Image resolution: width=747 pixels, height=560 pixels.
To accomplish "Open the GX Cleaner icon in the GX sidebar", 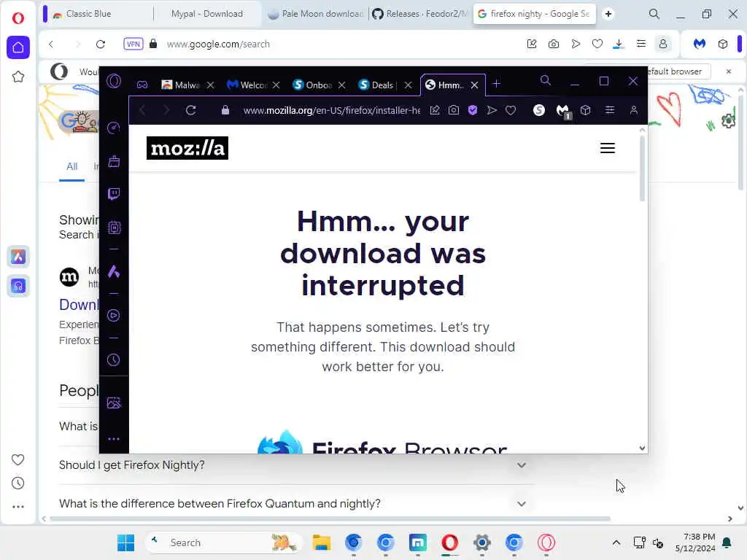I will (x=113, y=161).
